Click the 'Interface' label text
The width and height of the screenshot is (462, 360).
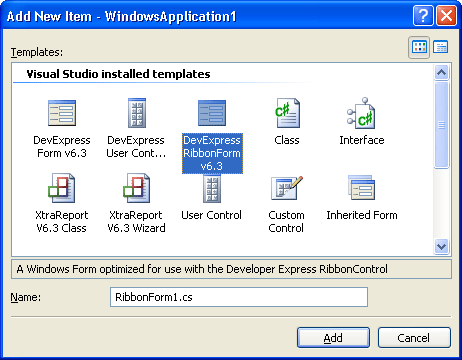pos(362,140)
